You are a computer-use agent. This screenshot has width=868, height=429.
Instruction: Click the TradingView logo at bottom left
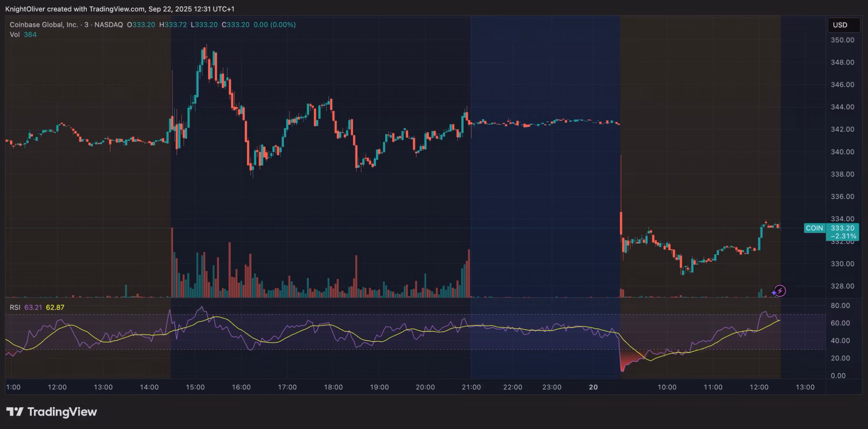(52, 412)
